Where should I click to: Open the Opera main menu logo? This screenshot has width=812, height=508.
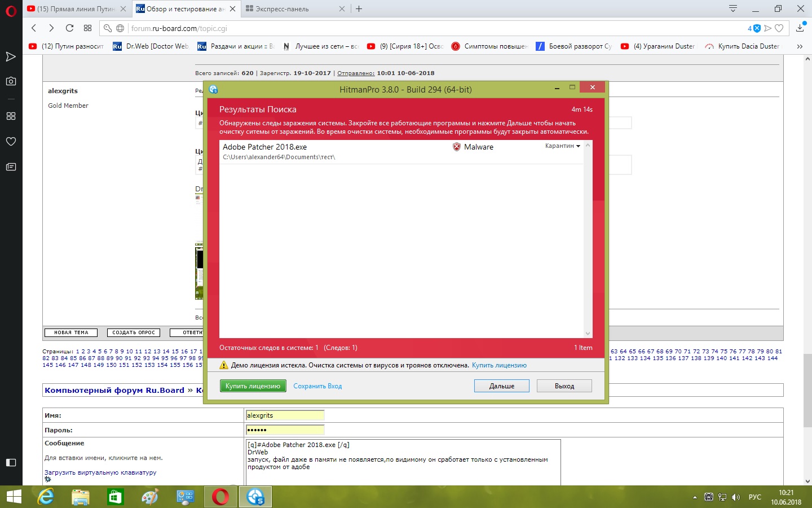tap(11, 10)
